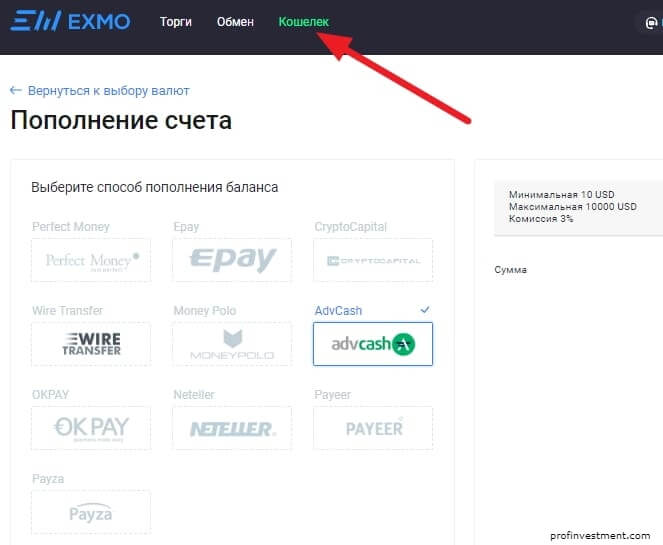Click the checkmark next to AdvCash
Viewport: 663px width, 545px height.
[425, 310]
